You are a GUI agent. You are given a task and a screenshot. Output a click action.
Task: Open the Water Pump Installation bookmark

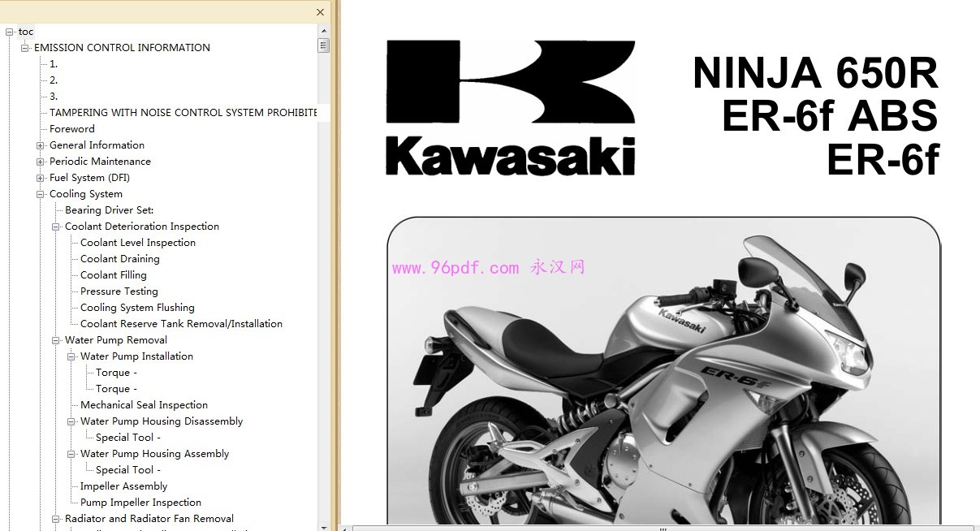click(x=136, y=356)
